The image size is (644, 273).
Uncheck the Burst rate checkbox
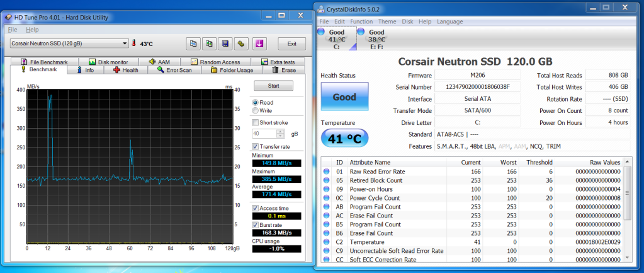[255, 225]
